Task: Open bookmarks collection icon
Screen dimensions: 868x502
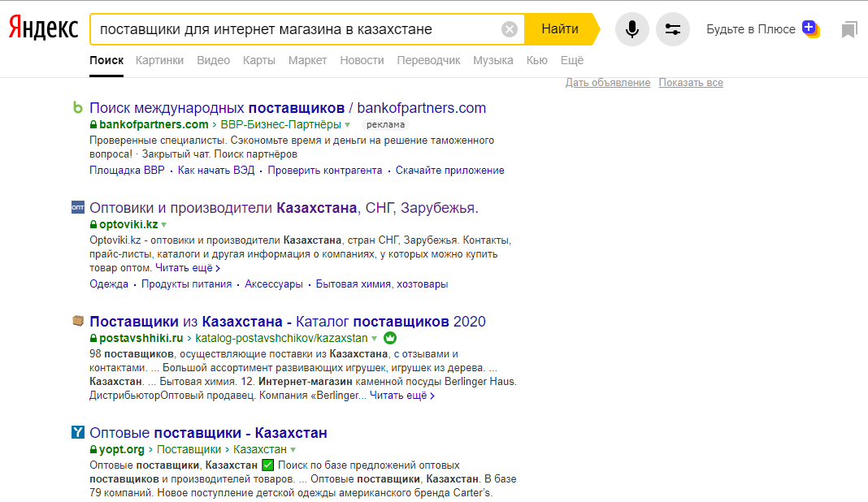Action: (849, 29)
